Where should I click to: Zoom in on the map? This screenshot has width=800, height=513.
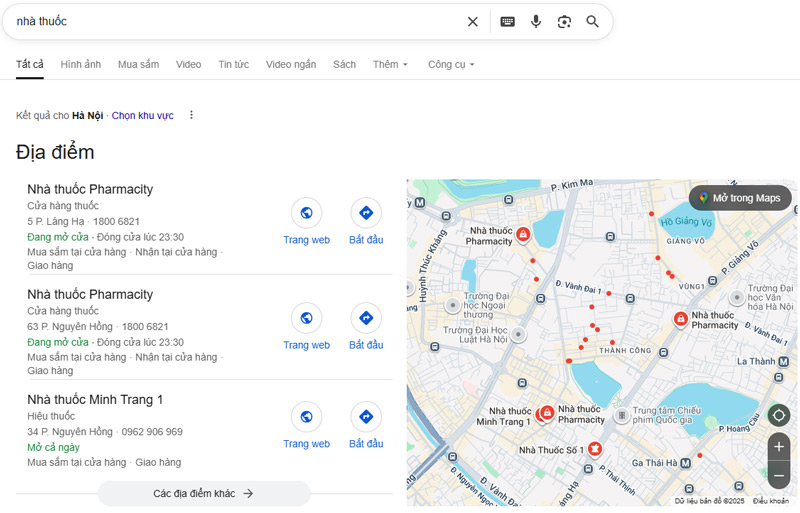point(779,447)
